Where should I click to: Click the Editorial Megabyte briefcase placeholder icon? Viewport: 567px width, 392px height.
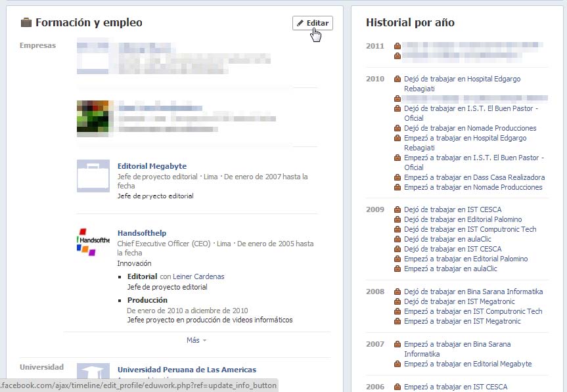tap(93, 175)
